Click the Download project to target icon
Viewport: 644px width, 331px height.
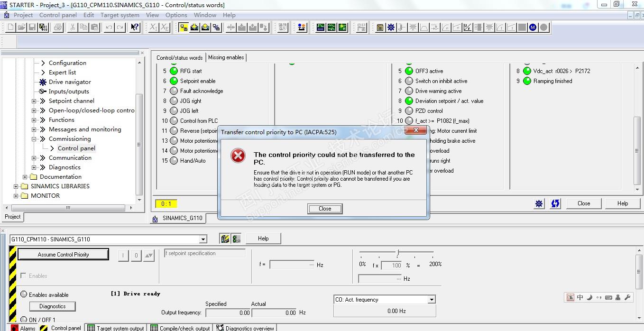[x=194, y=28]
